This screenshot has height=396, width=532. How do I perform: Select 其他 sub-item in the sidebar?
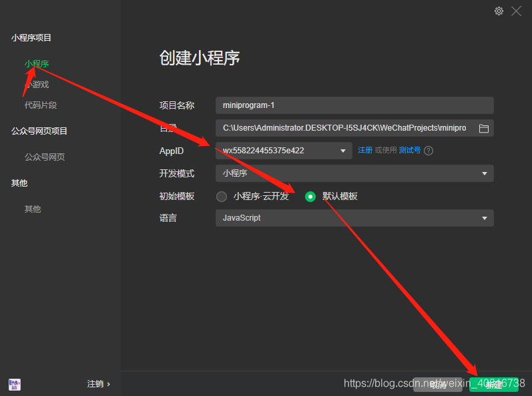coord(33,209)
